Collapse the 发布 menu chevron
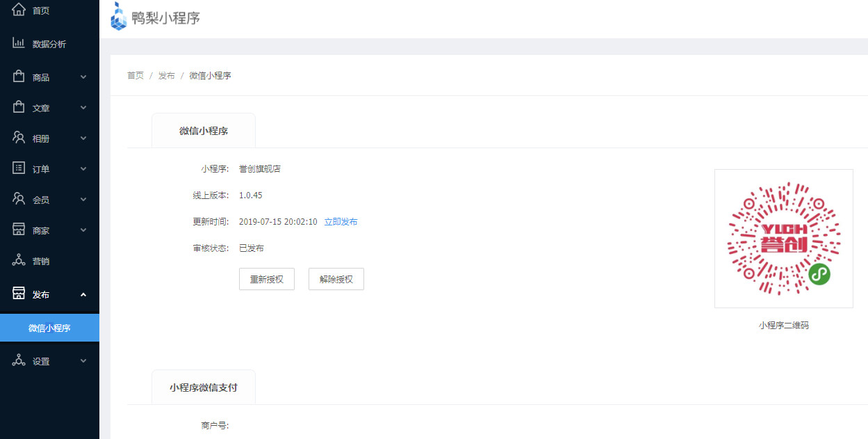The image size is (868, 439). 83,294
